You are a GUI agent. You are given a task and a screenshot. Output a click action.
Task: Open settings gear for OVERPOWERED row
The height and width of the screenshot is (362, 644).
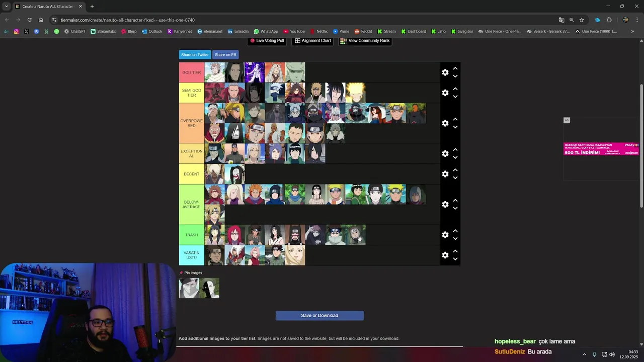tap(445, 123)
